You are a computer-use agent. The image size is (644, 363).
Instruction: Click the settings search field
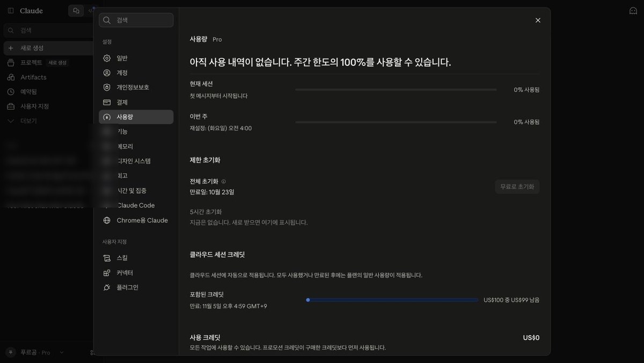pos(136,20)
